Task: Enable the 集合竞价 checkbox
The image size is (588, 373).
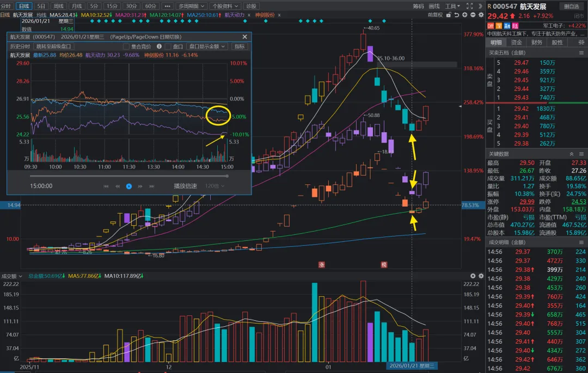Action: click(x=126, y=46)
